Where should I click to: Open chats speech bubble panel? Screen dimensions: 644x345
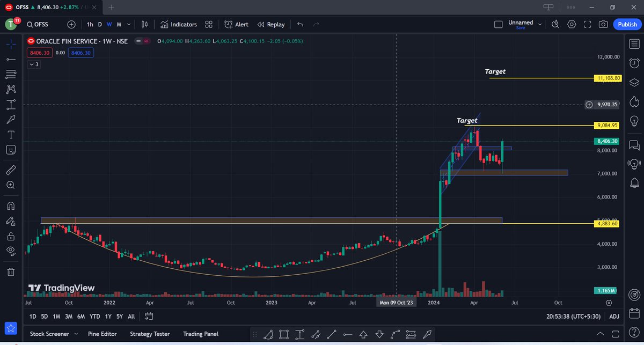[x=634, y=145]
